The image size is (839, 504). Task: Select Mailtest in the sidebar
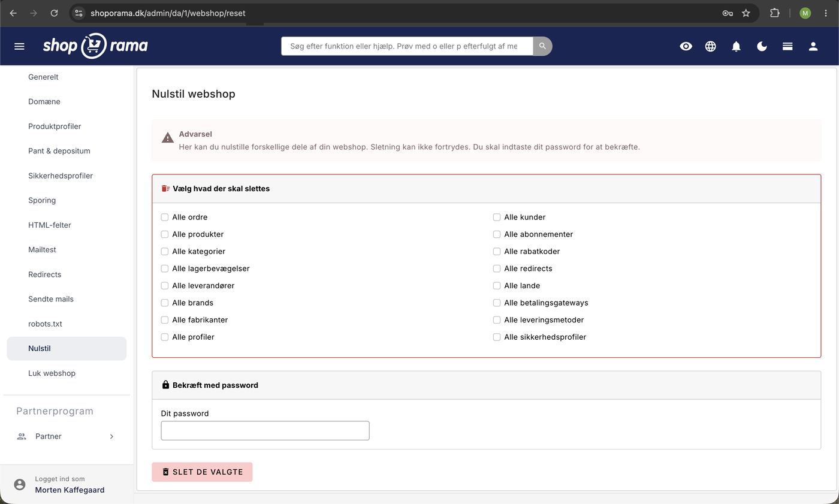click(67, 249)
